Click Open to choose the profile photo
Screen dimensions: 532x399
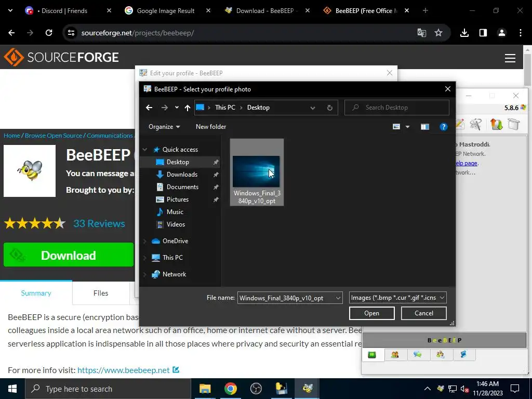371,313
